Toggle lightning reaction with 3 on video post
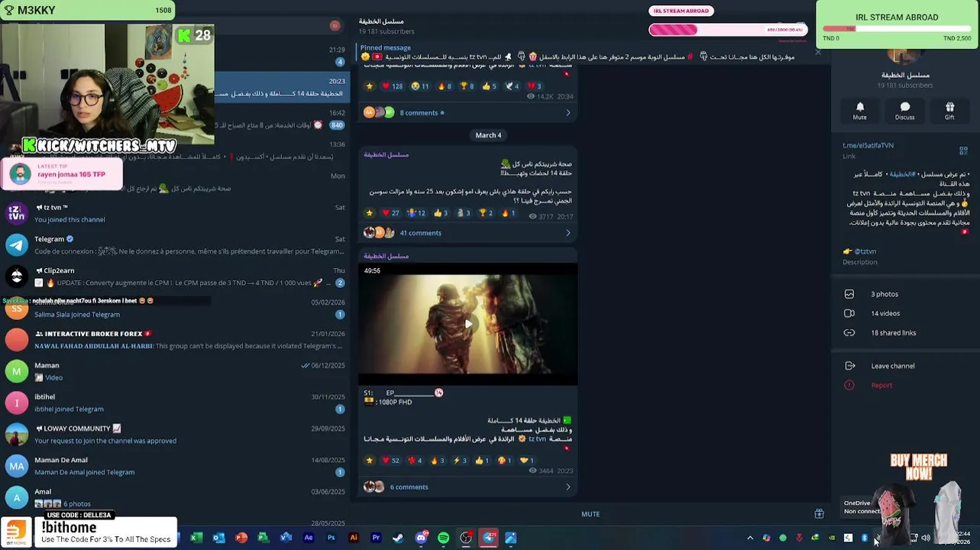Viewport: 980px width, 550px height. [x=460, y=461]
